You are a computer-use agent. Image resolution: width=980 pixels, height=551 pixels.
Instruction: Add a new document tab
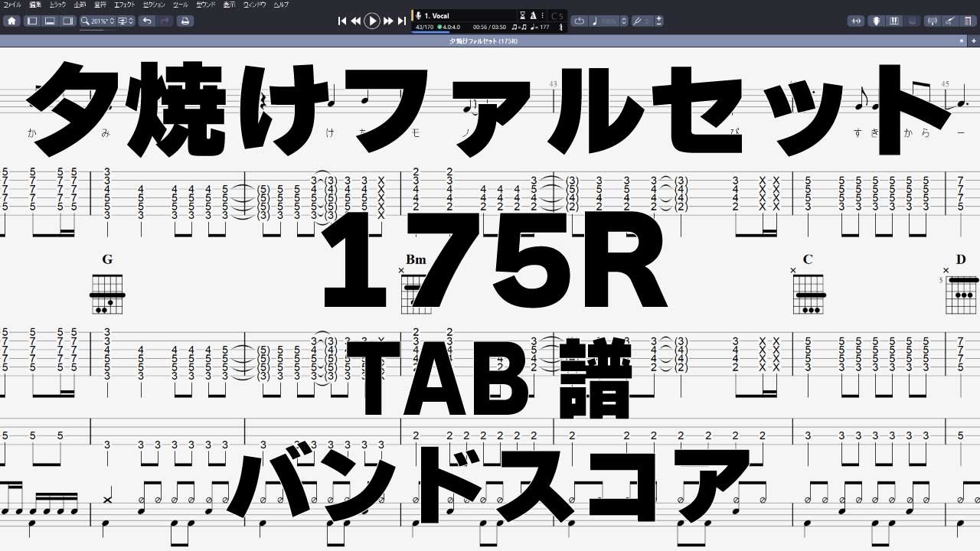[x=974, y=41]
